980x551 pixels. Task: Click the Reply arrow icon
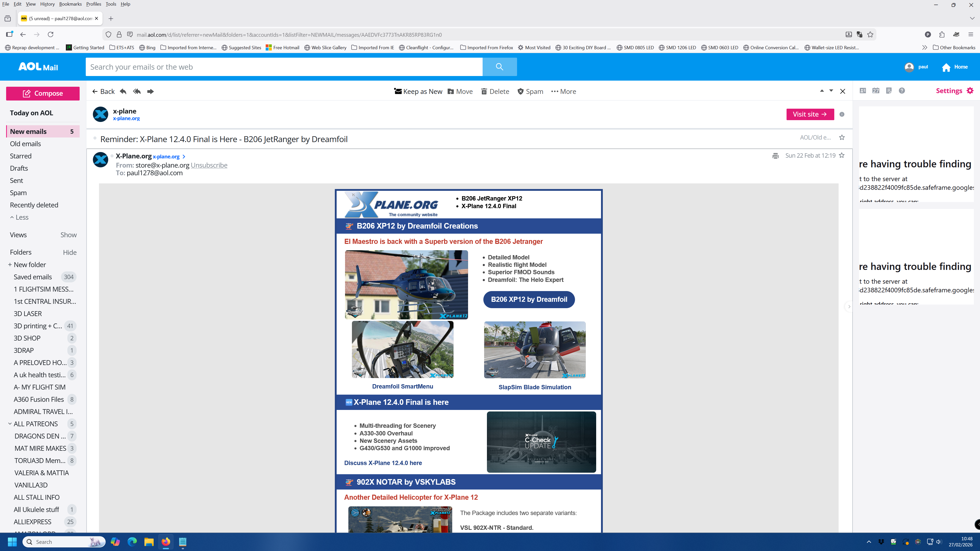[123, 91]
